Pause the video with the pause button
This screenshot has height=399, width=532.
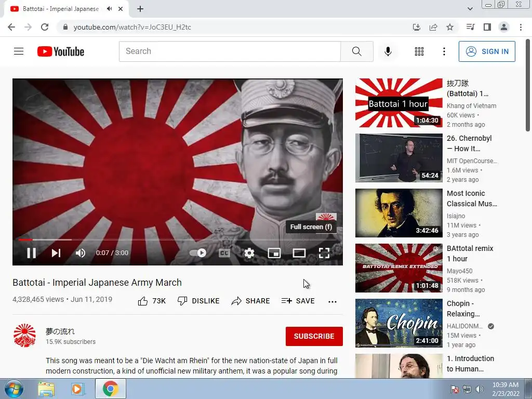pyautogui.click(x=32, y=253)
